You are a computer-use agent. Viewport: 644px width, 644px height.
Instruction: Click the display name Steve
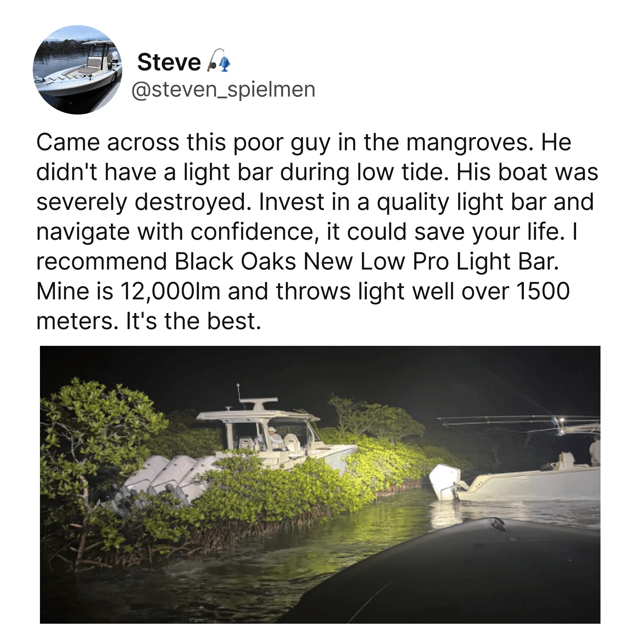click(x=169, y=62)
